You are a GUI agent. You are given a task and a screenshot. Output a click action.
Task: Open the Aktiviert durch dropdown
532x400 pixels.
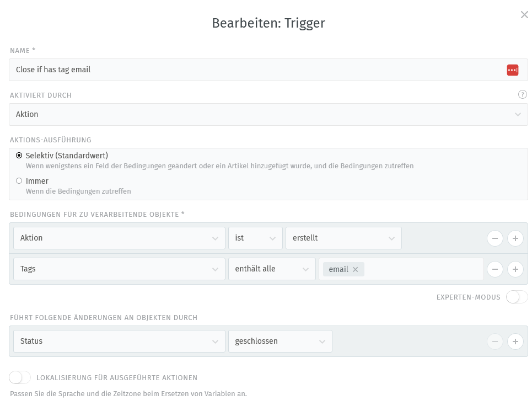[x=268, y=114]
